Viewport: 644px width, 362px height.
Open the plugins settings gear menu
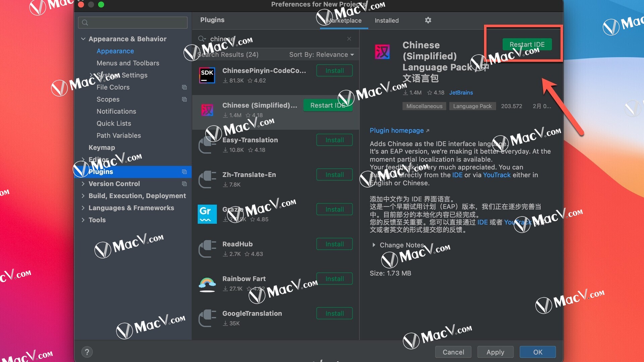point(428,20)
